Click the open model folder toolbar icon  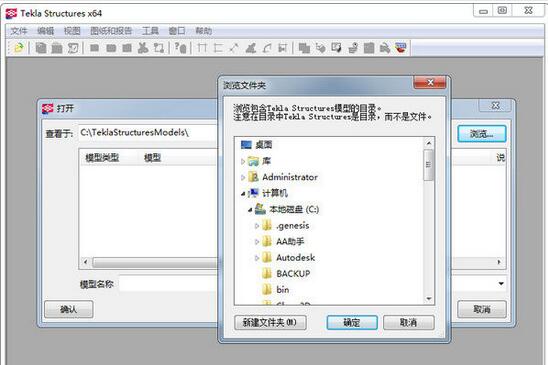click(18, 47)
